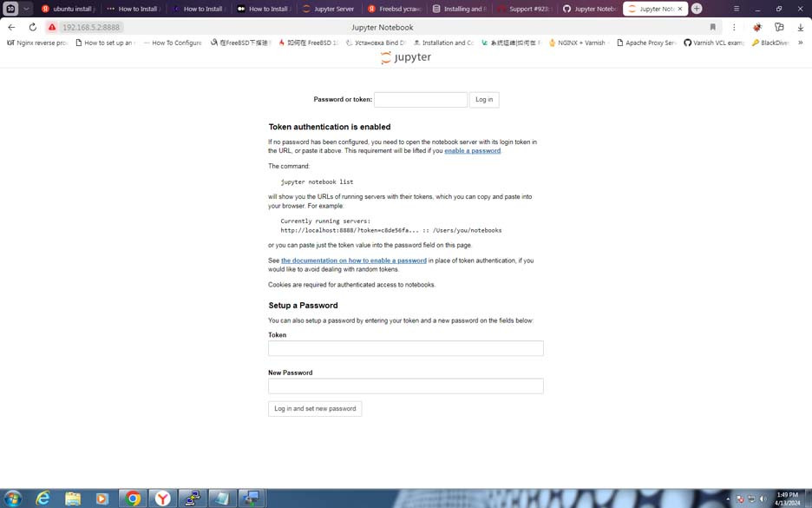Open a new browser tab with plus button

click(697, 9)
